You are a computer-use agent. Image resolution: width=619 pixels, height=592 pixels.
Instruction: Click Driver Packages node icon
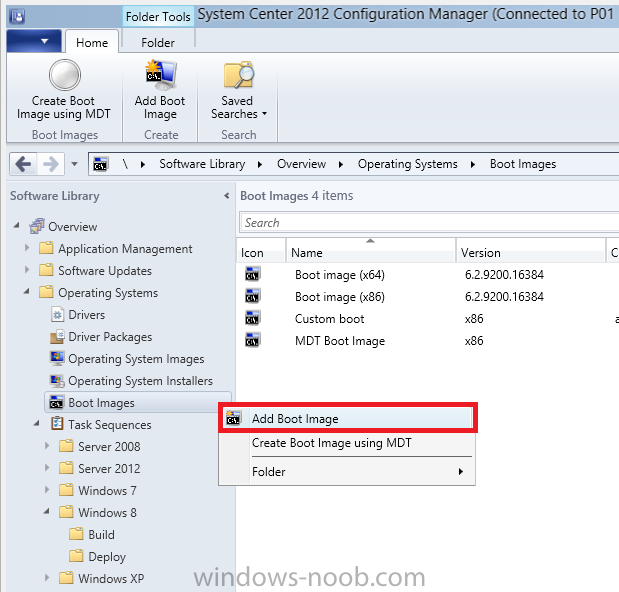coord(57,337)
